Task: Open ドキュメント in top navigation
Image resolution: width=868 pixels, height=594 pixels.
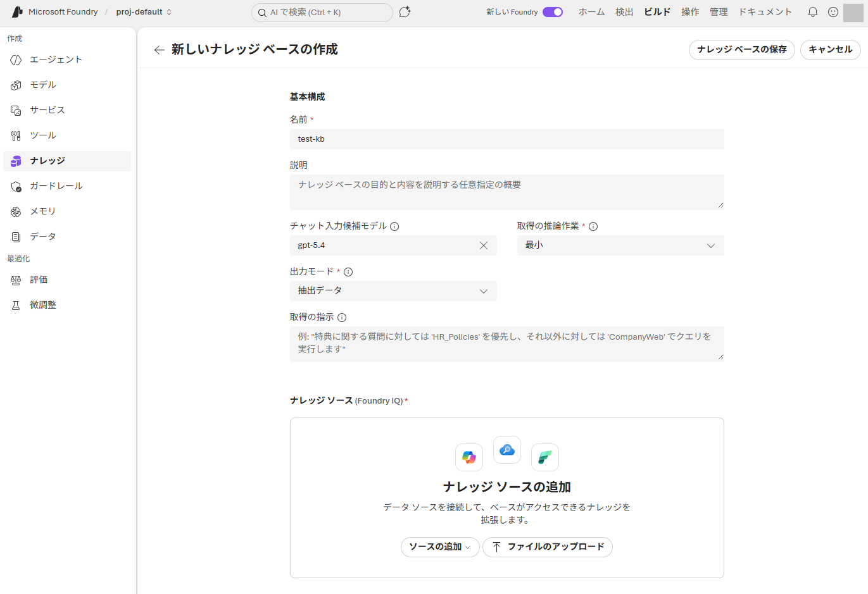Action: click(x=765, y=12)
